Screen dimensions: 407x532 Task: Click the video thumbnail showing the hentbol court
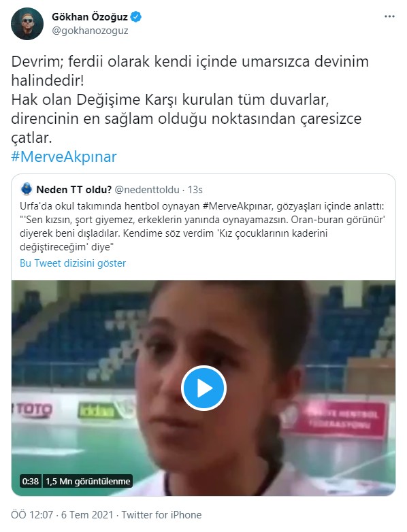coord(203,388)
